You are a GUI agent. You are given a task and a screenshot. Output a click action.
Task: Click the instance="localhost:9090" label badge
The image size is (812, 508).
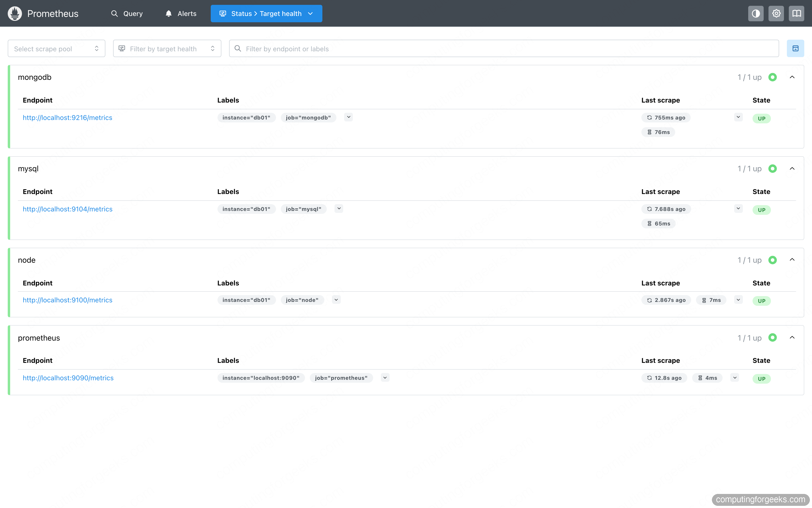click(261, 378)
